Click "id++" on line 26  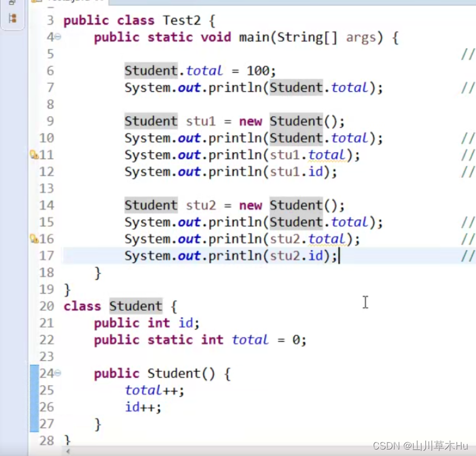(x=140, y=407)
